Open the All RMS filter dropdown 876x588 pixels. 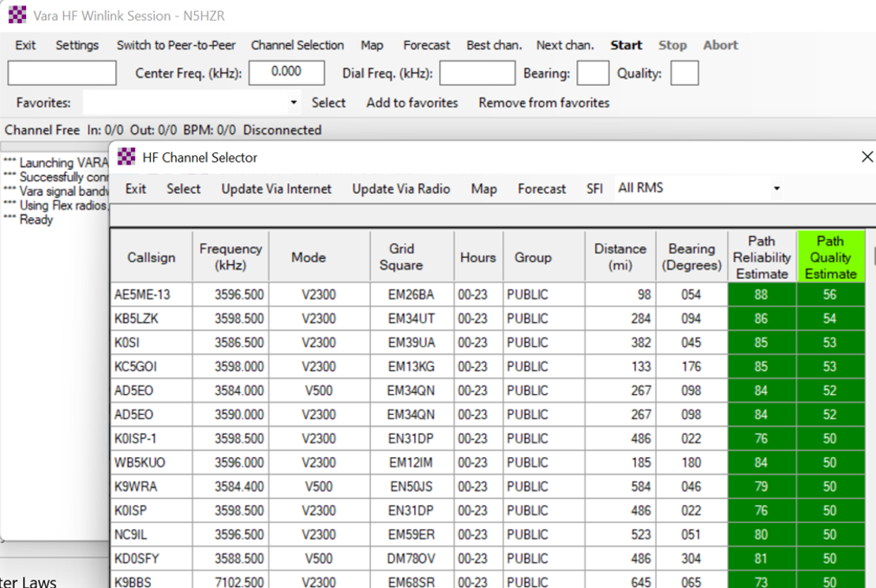pyautogui.click(x=776, y=189)
